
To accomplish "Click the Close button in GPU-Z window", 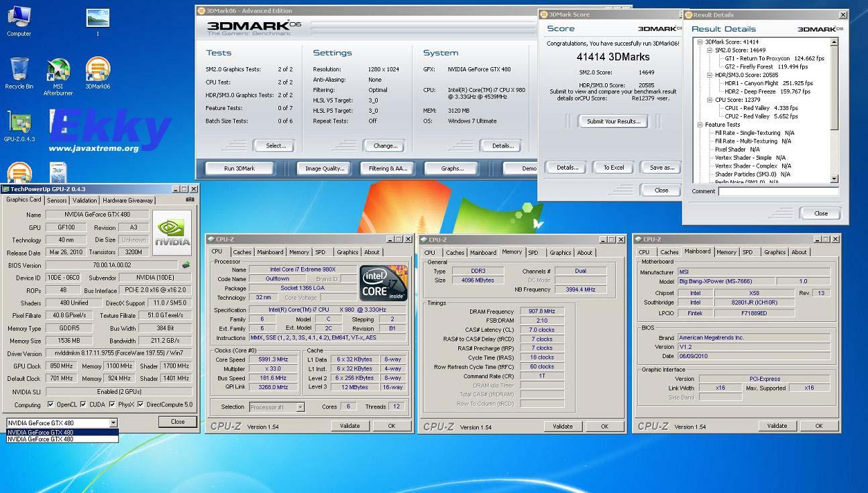I will (x=178, y=422).
